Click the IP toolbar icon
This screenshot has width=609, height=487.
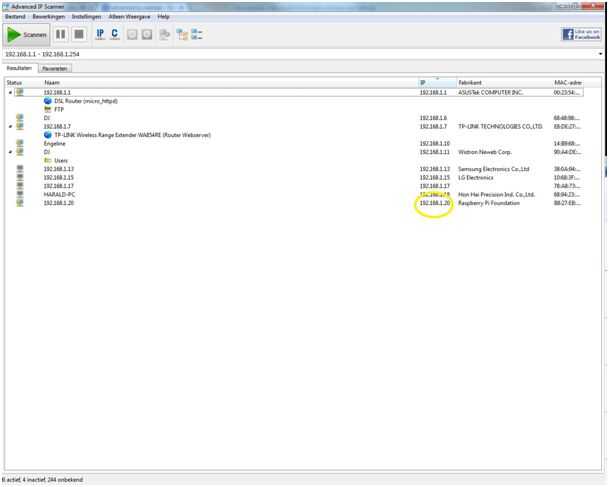(x=100, y=34)
